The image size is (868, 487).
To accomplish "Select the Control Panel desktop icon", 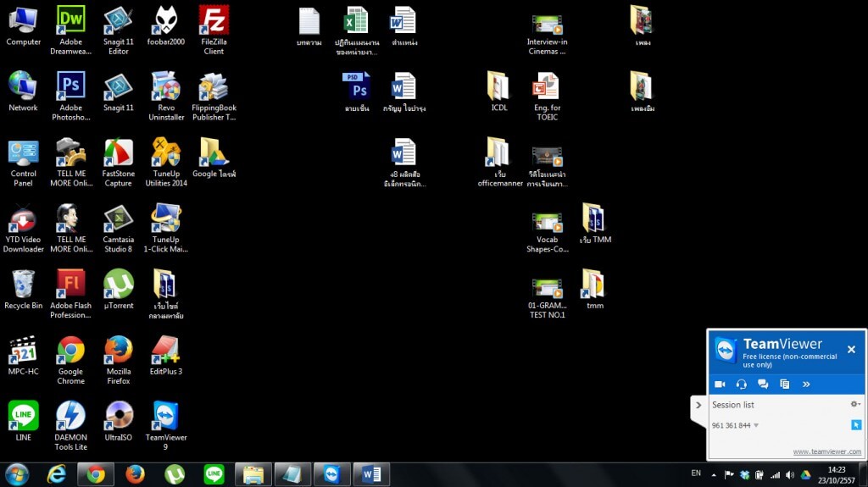I will (x=23, y=162).
